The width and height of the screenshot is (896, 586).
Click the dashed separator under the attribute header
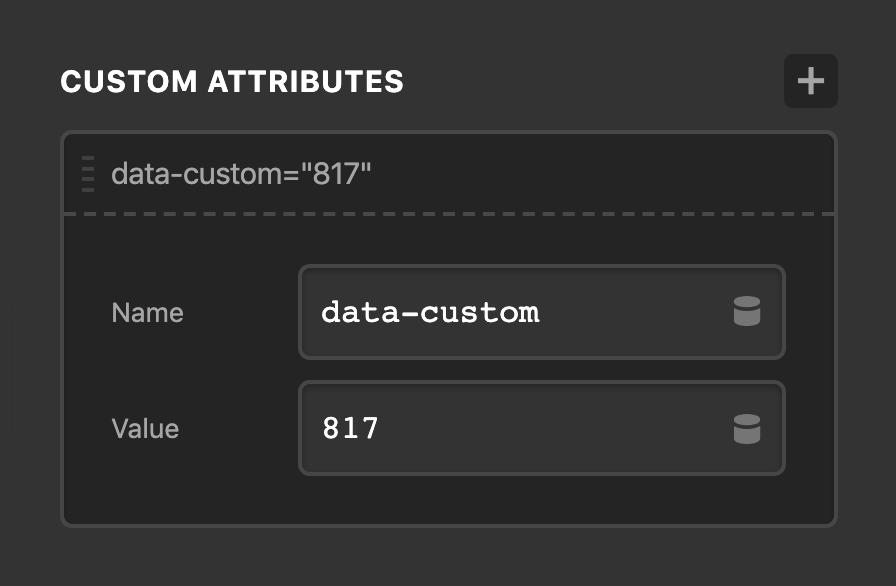pyautogui.click(x=448, y=212)
